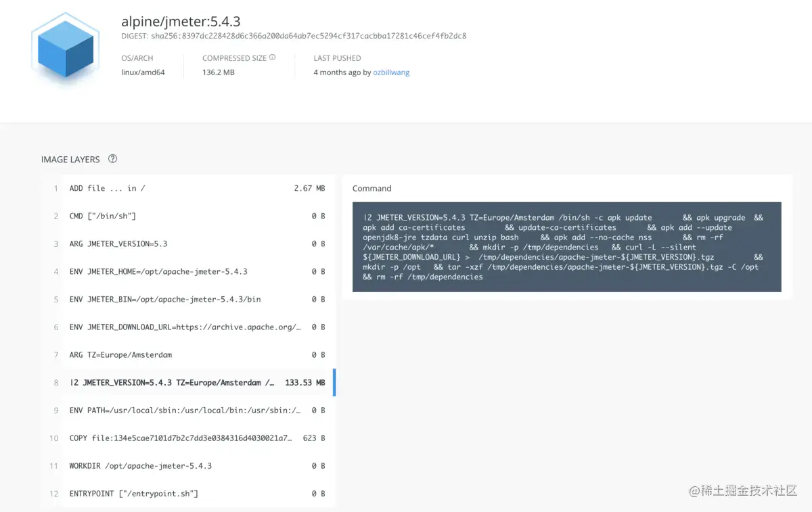The height and width of the screenshot is (512, 812).
Task: Select layer 11 WORKDIR /opt/apache-jmeter-5.4.3
Action: point(187,465)
